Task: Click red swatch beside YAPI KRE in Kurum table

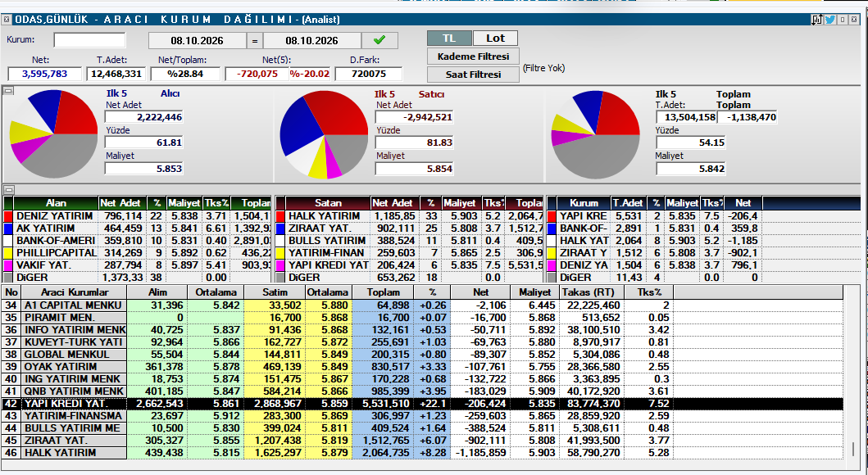Action: pos(552,216)
